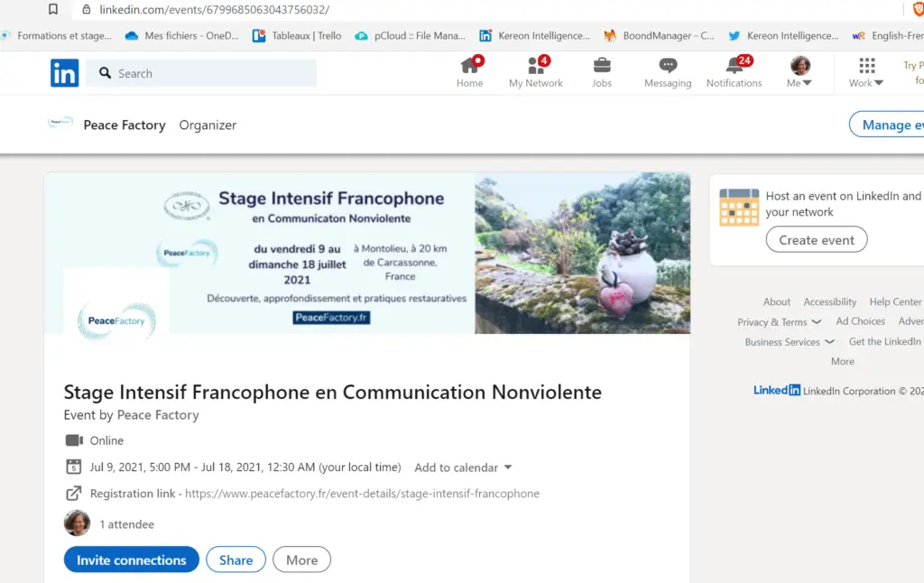
Task: Open the Tableaux | Trello bookmark
Action: coord(297,36)
